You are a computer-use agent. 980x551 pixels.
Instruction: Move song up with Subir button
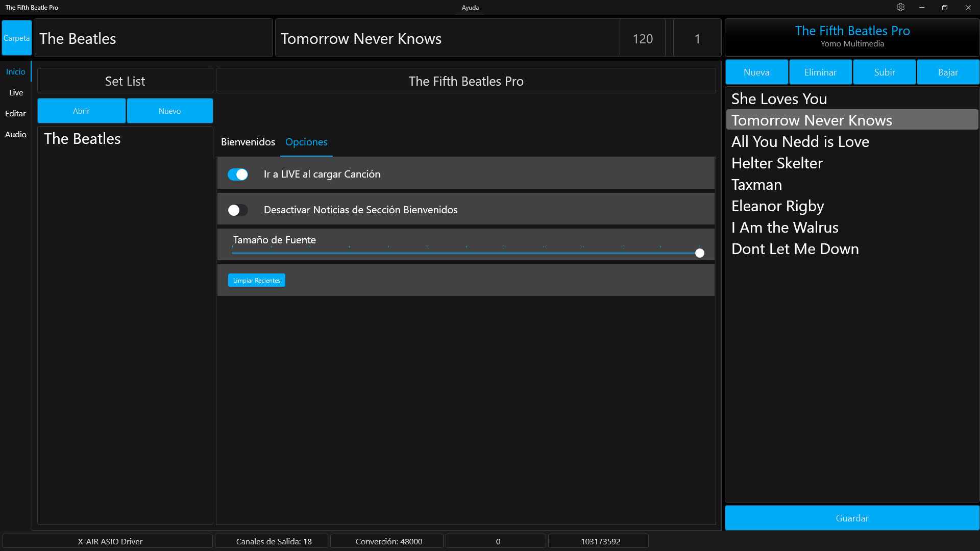tap(884, 72)
